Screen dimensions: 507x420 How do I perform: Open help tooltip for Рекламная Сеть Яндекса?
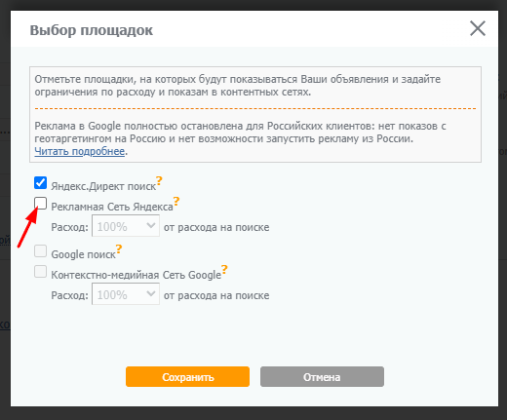(176, 201)
